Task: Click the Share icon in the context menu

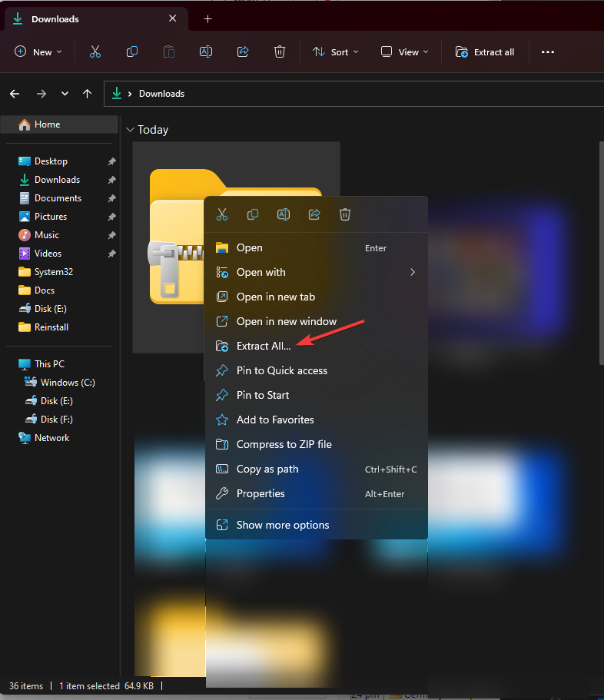Action: pos(314,214)
